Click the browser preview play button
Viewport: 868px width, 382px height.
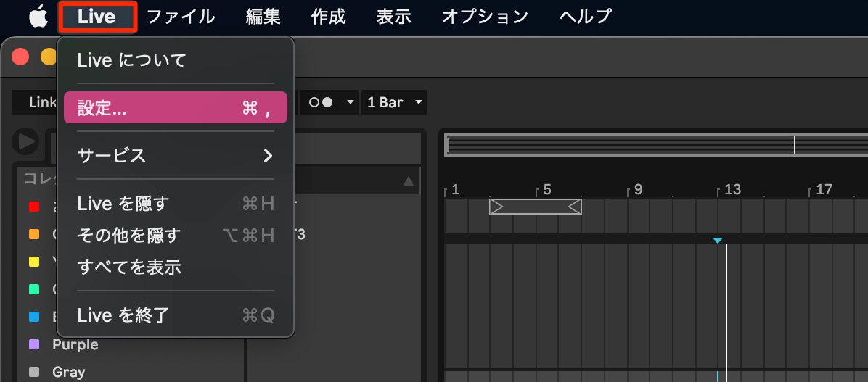click(25, 141)
